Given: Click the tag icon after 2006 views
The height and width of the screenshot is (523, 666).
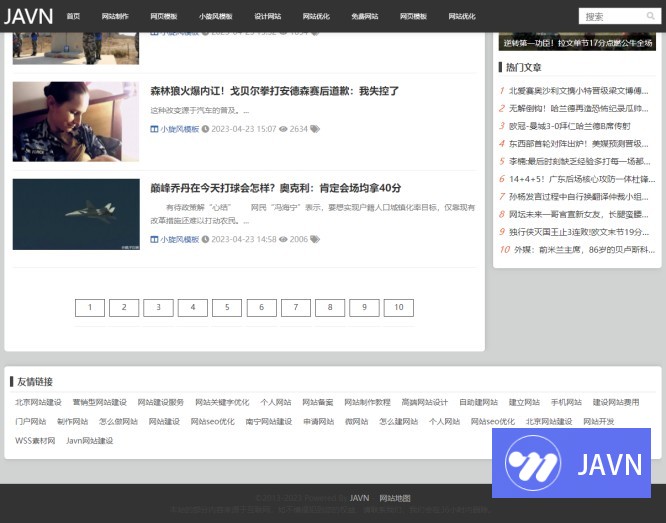Looking at the screenshot, I should coord(315,239).
